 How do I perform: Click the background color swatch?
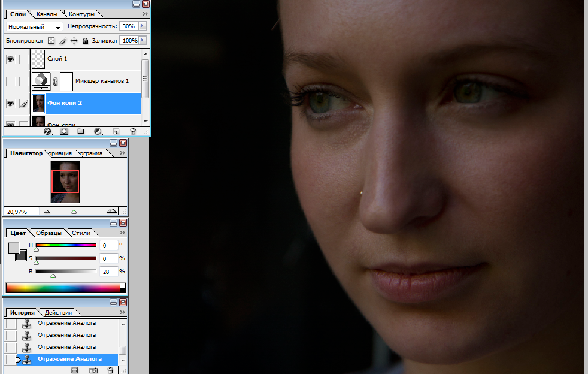tap(22, 256)
